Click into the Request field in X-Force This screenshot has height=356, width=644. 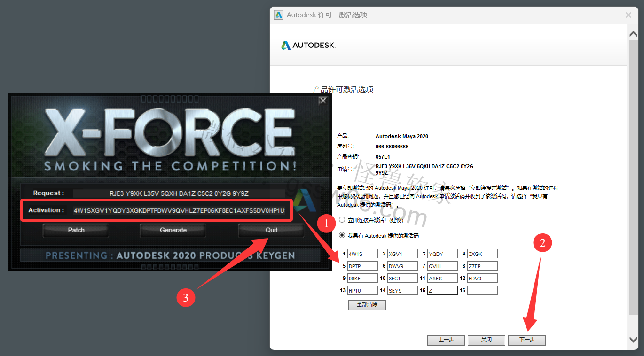[x=179, y=193]
